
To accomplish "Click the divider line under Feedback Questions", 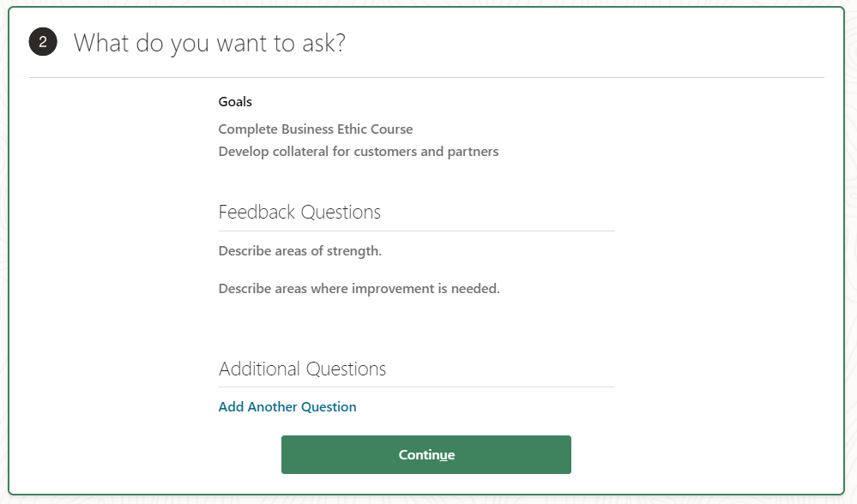I will (417, 230).
